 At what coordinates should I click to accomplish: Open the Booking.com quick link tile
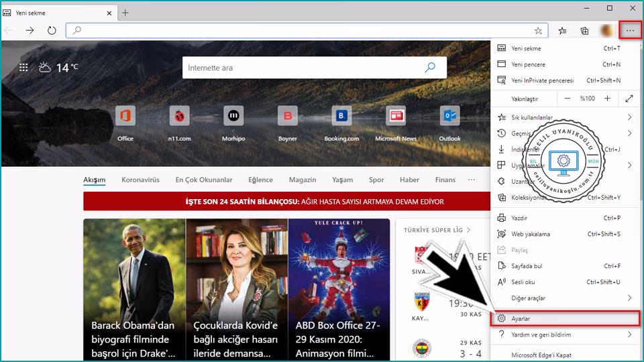click(x=341, y=117)
